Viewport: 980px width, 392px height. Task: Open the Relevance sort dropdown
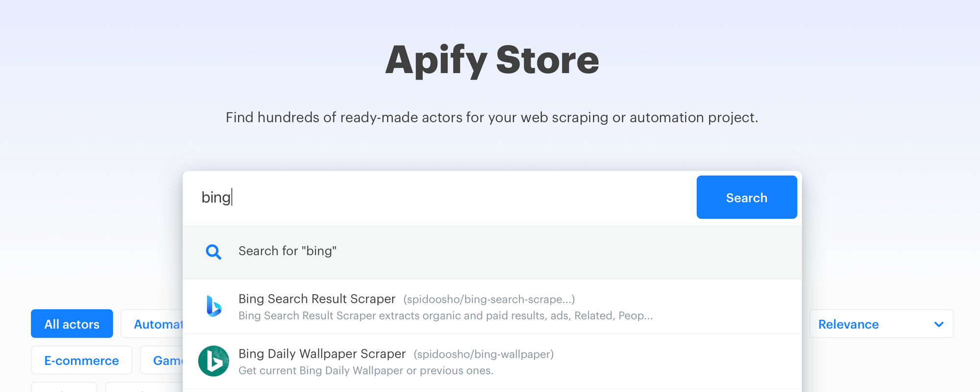pos(882,324)
